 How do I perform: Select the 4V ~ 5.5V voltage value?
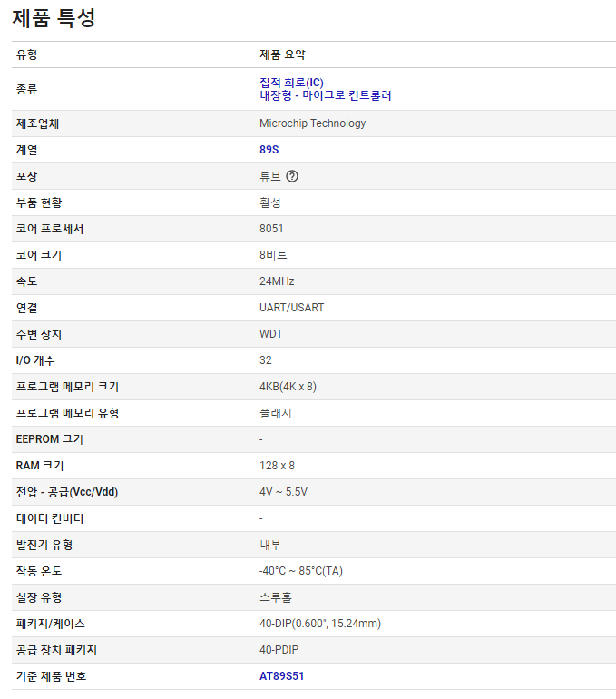(x=284, y=492)
